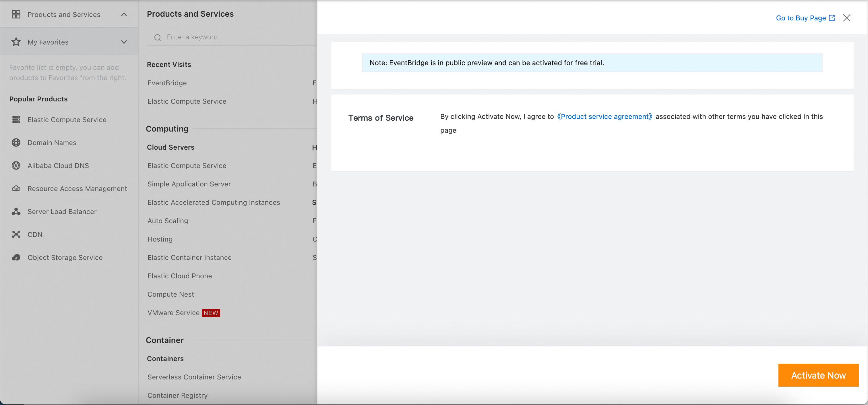Screen dimensions: 868x405
Task: Open the Product service agreement link
Action: point(604,117)
